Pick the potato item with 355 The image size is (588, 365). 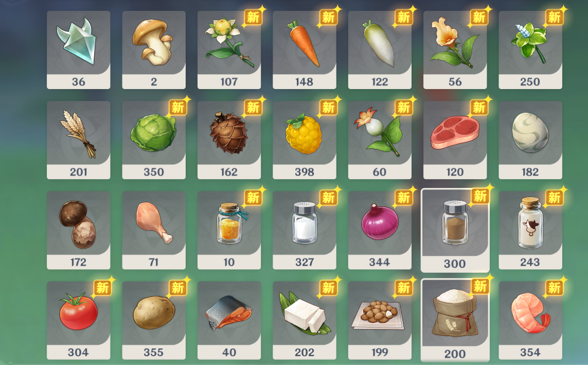(x=154, y=320)
